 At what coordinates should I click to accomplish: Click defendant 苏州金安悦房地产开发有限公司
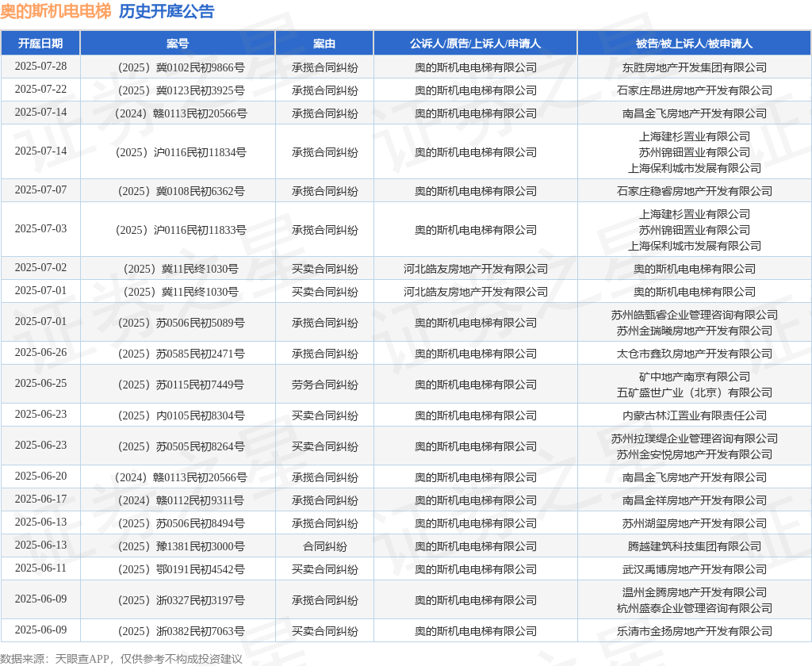pyautogui.click(x=694, y=454)
